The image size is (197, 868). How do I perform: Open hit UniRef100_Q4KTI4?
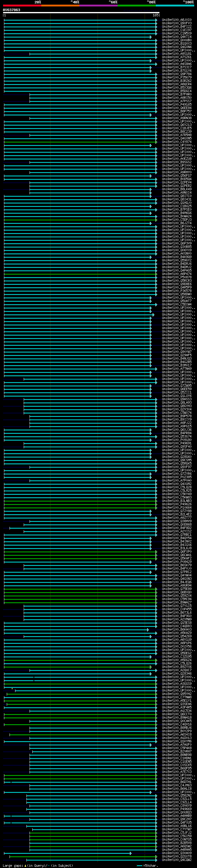(x=176, y=37)
